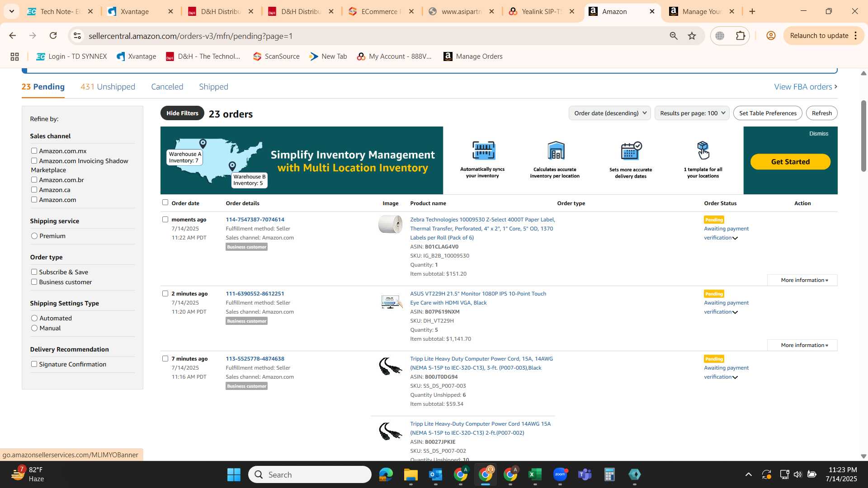This screenshot has width=868, height=488.
Task: Tick the select-all orders checkbox in header
Action: click(165, 202)
